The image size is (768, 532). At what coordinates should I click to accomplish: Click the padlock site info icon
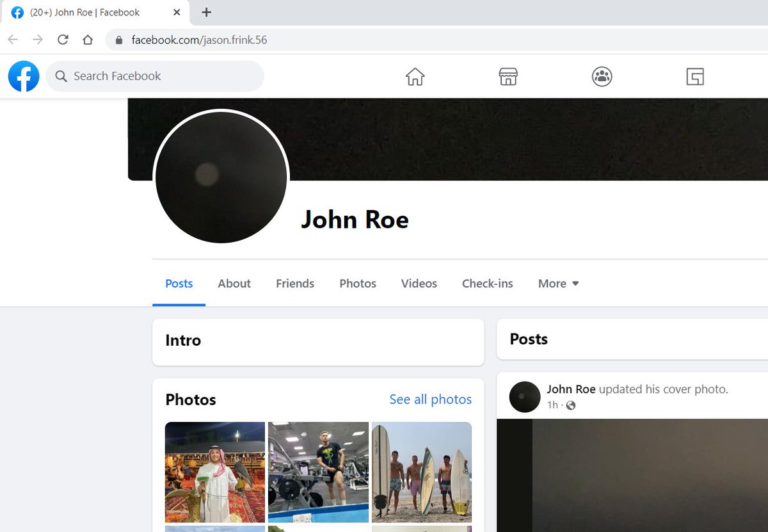[118, 40]
